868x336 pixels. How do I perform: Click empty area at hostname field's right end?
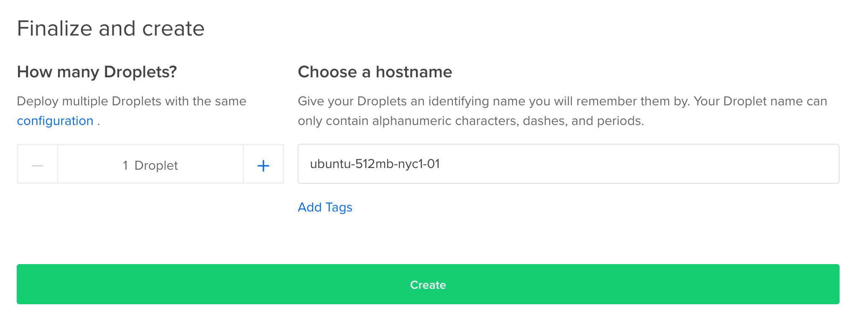(794, 164)
